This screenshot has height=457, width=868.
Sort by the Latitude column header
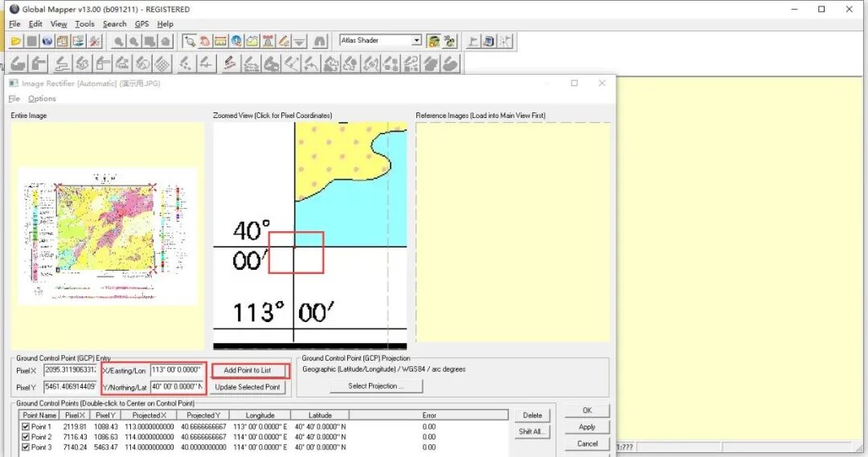(320, 415)
